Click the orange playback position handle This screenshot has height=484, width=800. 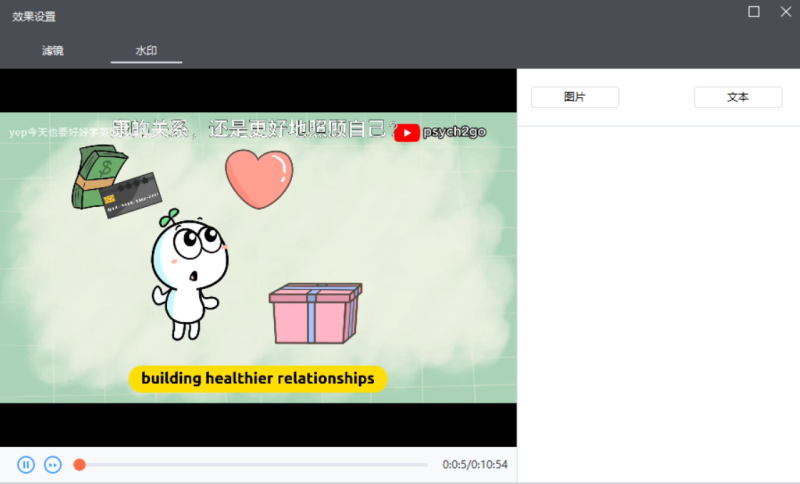[x=80, y=464]
